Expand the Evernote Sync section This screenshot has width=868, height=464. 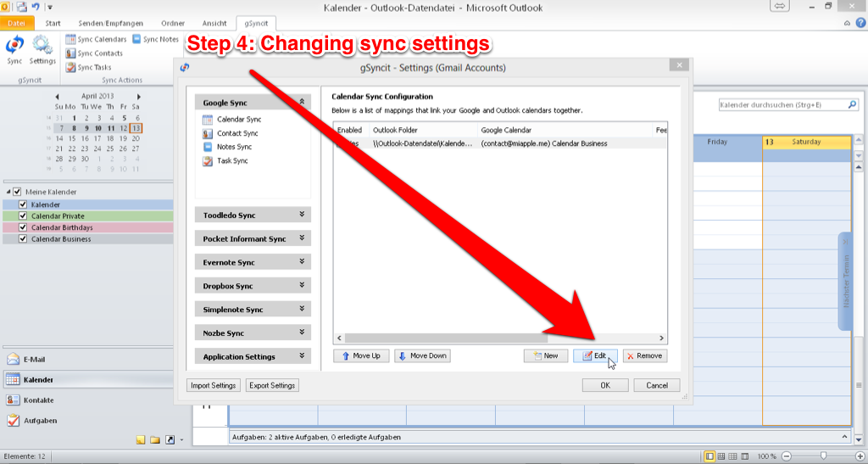[x=253, y=262]
